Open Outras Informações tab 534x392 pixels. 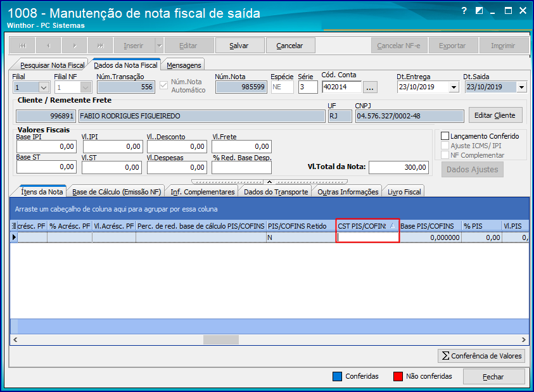[348, 192]
